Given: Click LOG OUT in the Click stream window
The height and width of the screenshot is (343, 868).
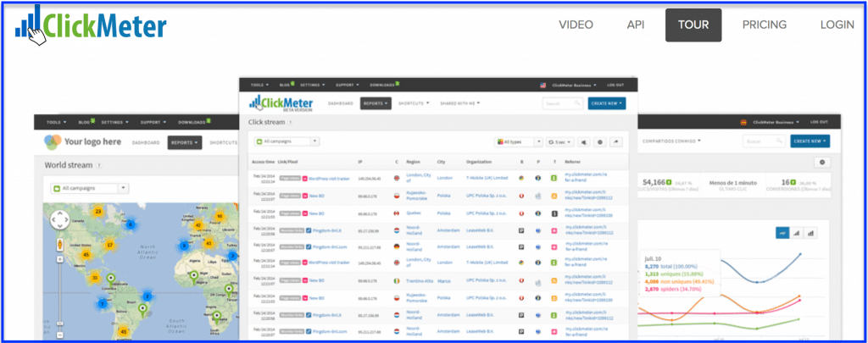Looking at the screenshot, I should click(x=615, y=86).
